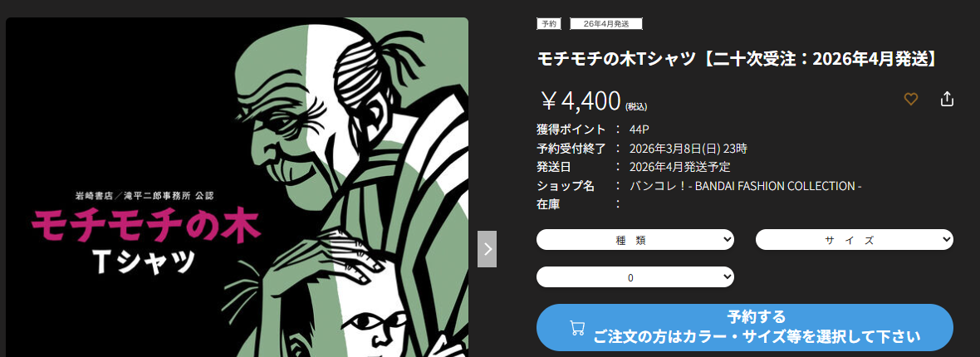Click the ¥4,400 price text

click(x=581, y=100)
